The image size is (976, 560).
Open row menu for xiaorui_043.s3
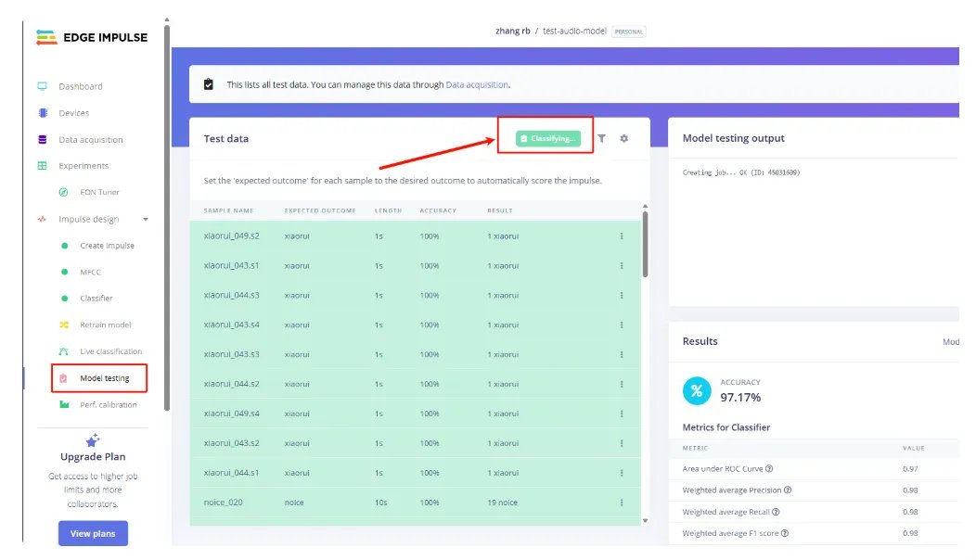coord(622,355)
